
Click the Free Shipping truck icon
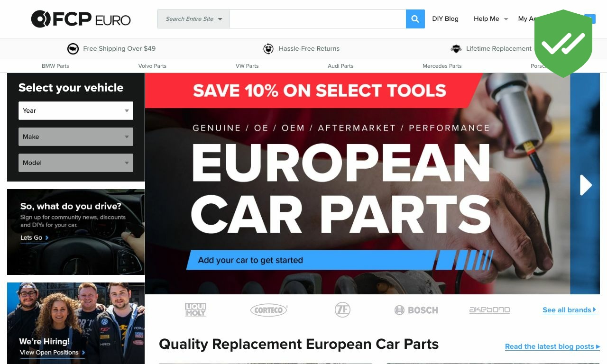pyautogui.click(x=73, y=48)
